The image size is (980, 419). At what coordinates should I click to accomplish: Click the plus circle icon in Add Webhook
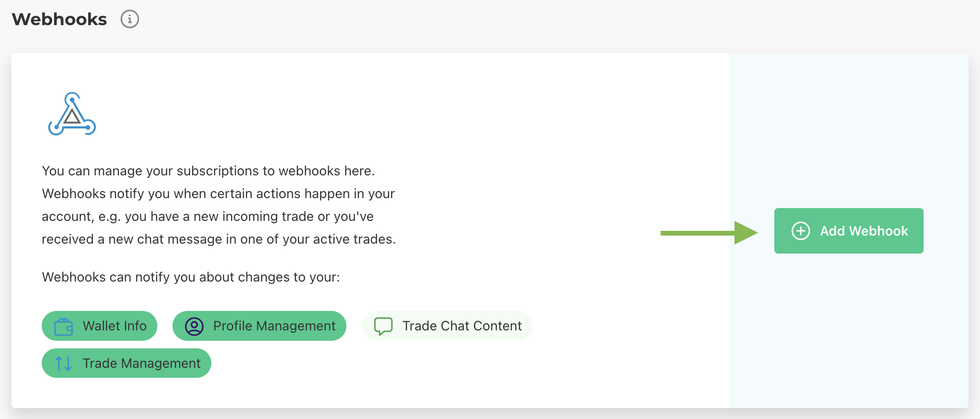coord(800,231)
